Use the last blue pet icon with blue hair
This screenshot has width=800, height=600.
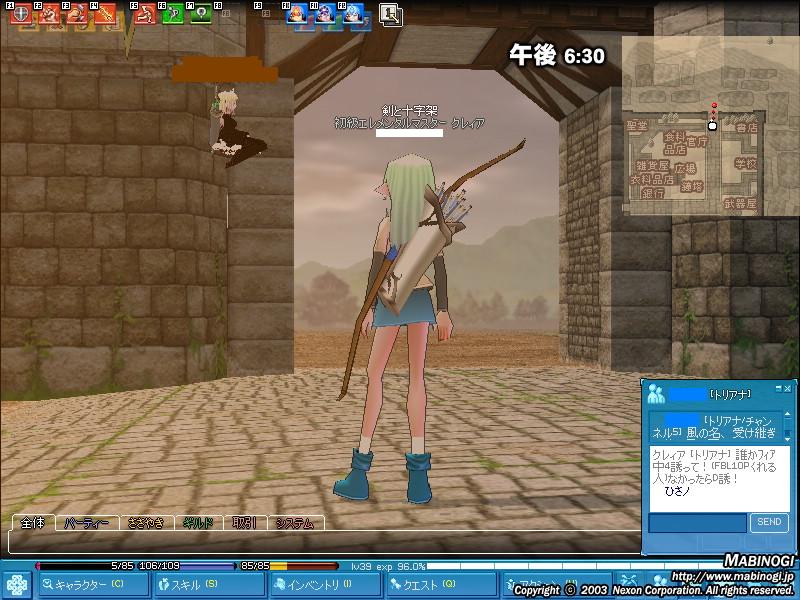[x=353, y=14]
